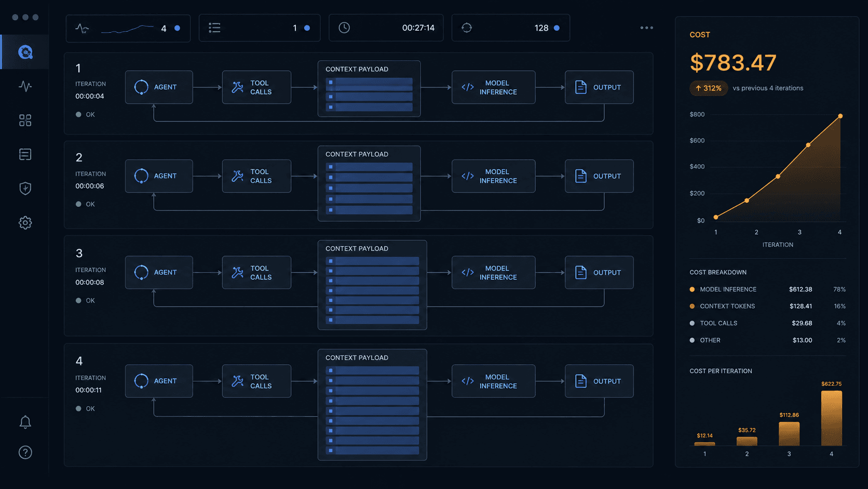This screenshot has width=868, height=489.
Task: Click the list icon in top queue card
Action: click(214, 28)
